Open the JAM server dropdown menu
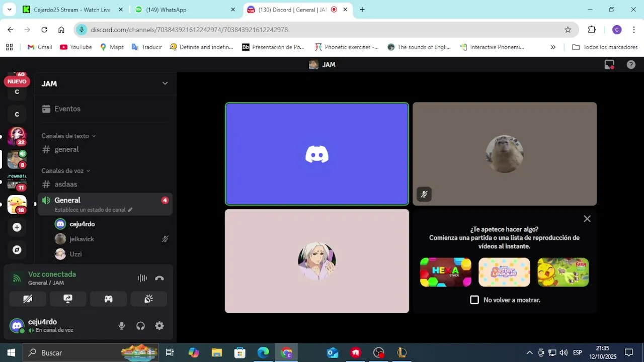This screenshot has width=644, height=362. (165, 83)
